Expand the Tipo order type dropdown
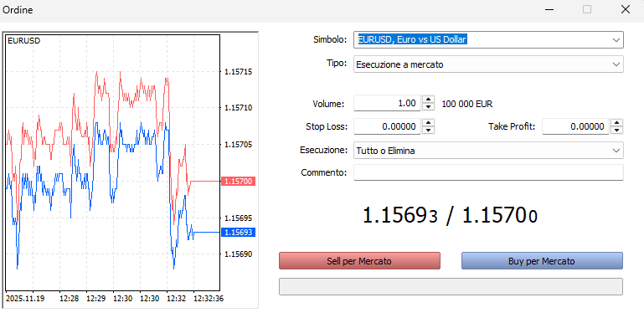This screenshot has height=318, width=644. (616, 64)
